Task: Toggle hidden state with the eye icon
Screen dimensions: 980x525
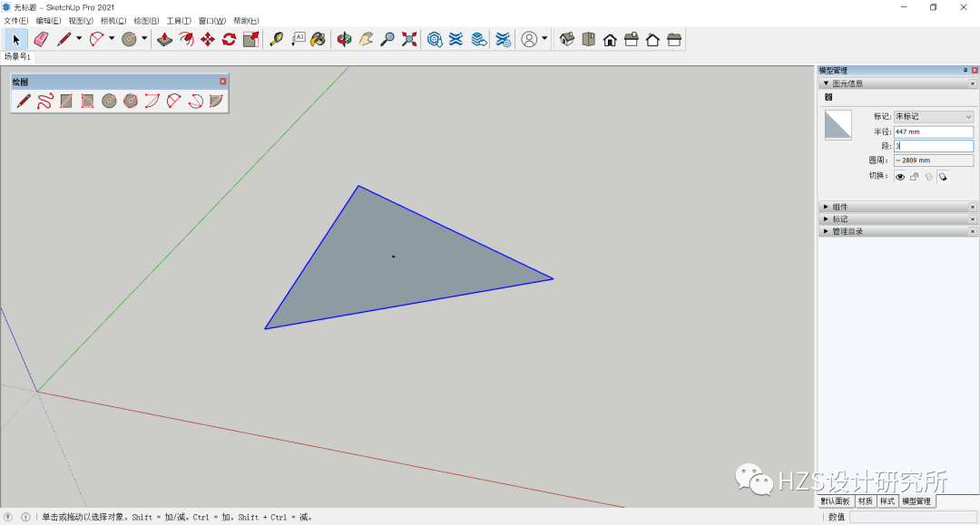Action: [x=899, y=177]
